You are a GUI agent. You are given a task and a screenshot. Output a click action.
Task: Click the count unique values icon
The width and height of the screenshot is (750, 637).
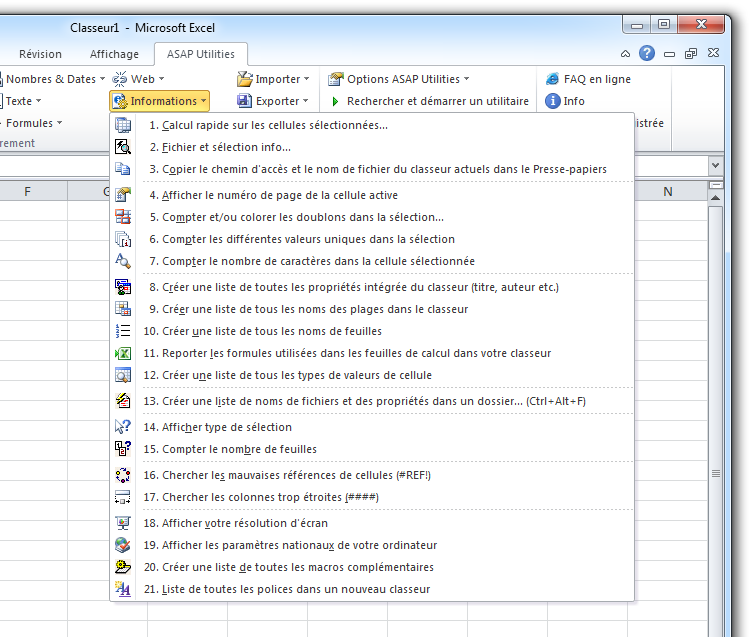123,239
